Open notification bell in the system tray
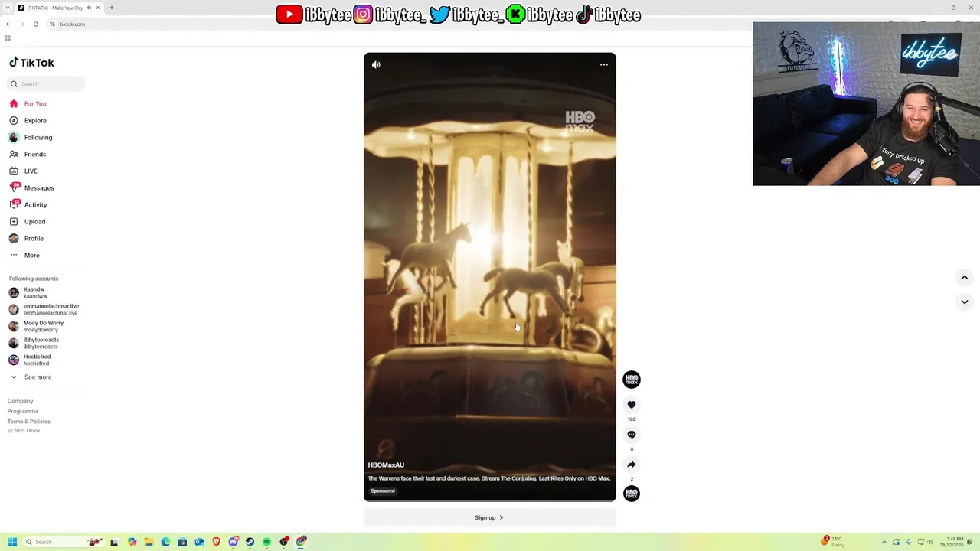The image size is (980, 551). click(970, 542)
